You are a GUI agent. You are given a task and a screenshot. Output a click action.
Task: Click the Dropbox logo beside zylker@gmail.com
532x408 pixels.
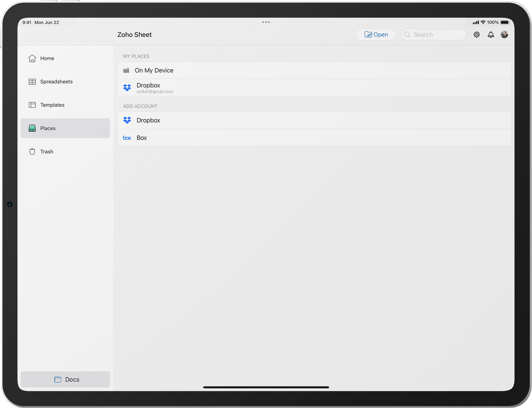(127, 88)
